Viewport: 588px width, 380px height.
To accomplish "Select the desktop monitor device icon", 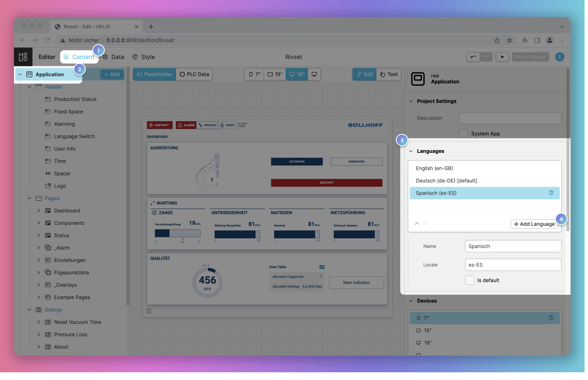I will 314,74.
